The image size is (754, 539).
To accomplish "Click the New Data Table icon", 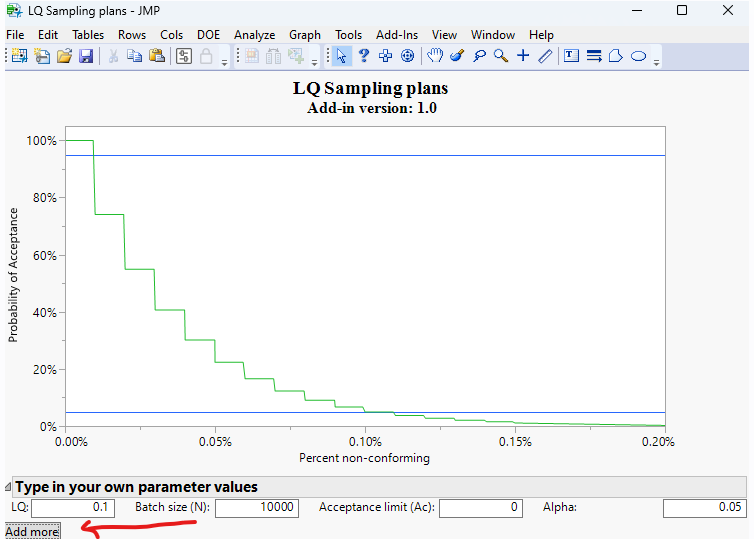I will (x=20, y=56).
